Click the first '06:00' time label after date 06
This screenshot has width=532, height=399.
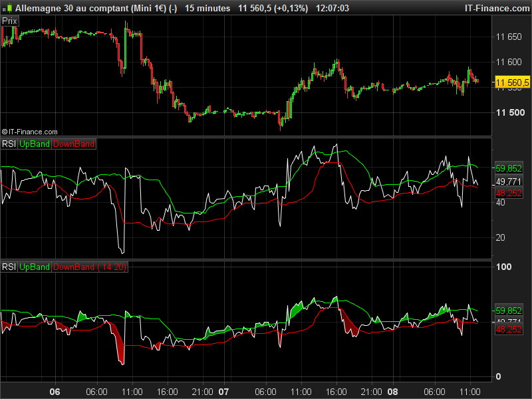96,392
